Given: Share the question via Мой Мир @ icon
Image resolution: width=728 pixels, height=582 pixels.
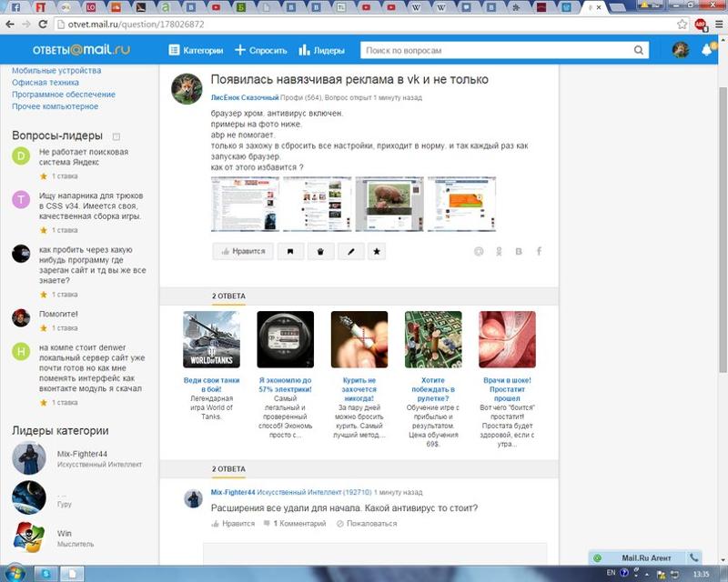Looking at the screenshot, I should 479,251.
